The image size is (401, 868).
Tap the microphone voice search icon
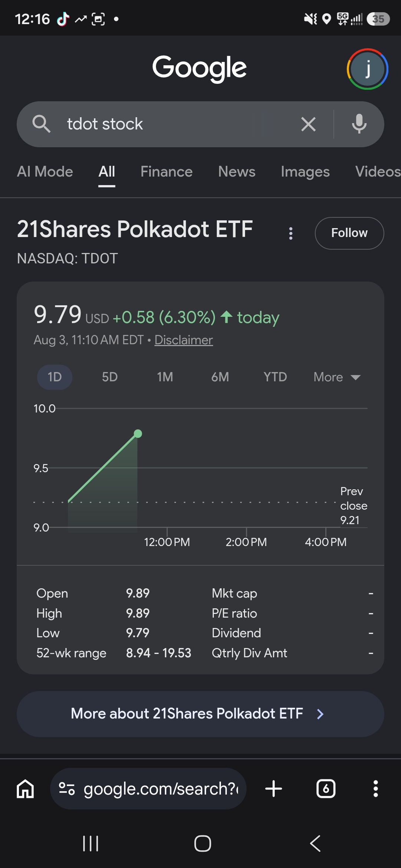pyautogui.click(x=359, y=124)
